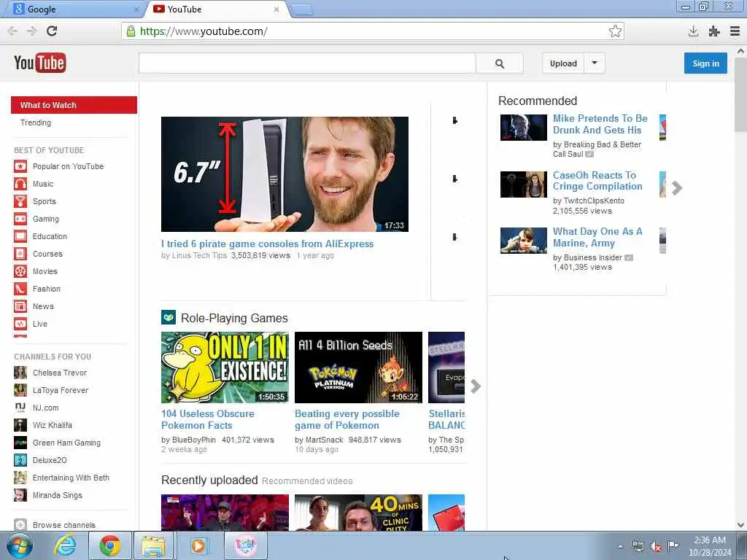Open the 'All 4 Billion Seeds' thumbnail

point(358,367)
